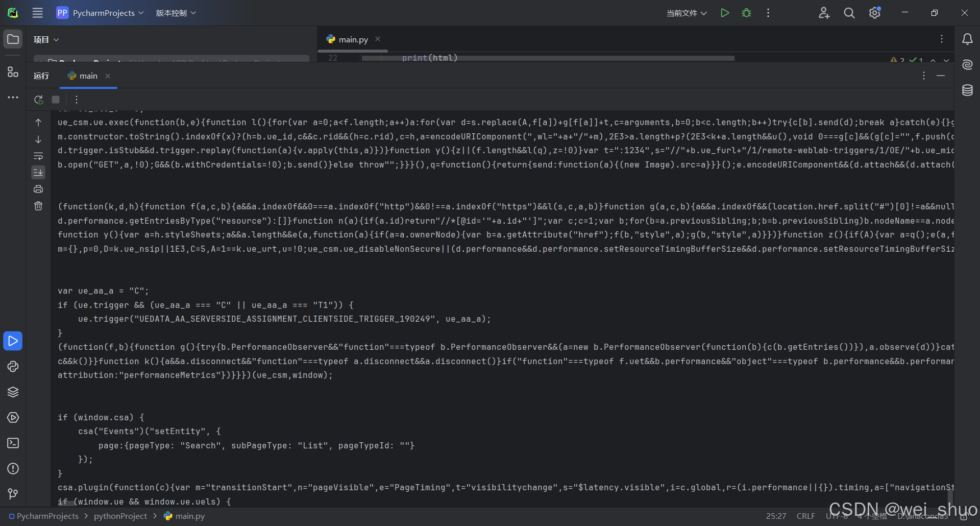Open the Code With Me user icon

click(824, 13)
